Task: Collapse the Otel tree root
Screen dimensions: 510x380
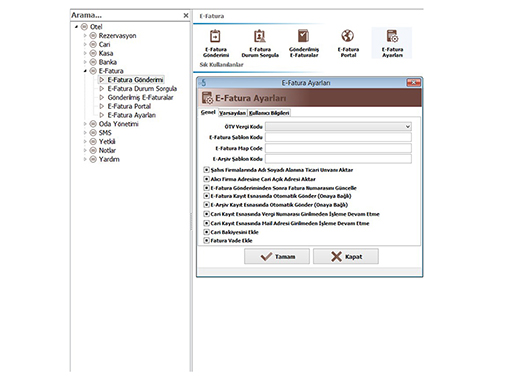Action: point(76,27)
